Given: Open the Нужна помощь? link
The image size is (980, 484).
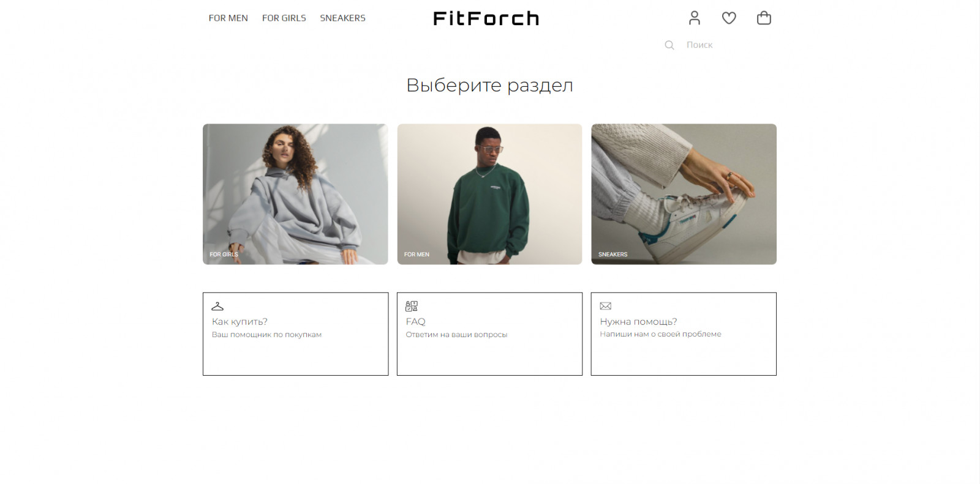Looking at the screenshot, I should coord(638,322).
